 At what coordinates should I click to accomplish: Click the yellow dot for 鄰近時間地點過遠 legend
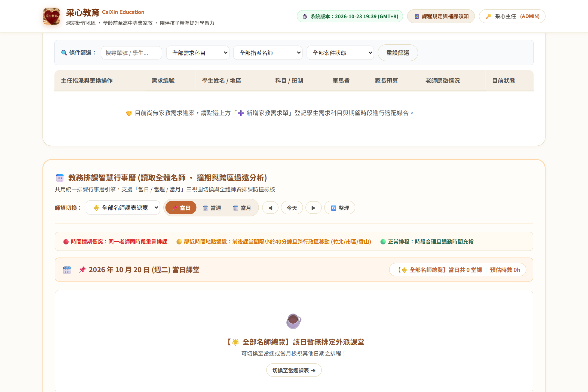point(179,242)
